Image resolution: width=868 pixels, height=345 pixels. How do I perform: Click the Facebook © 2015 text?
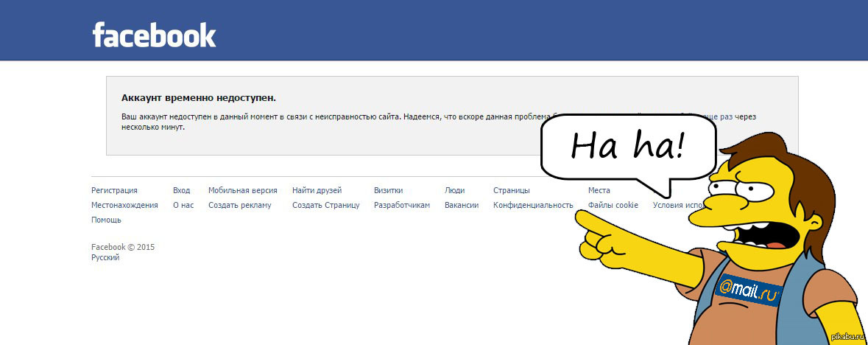[123, 248]
